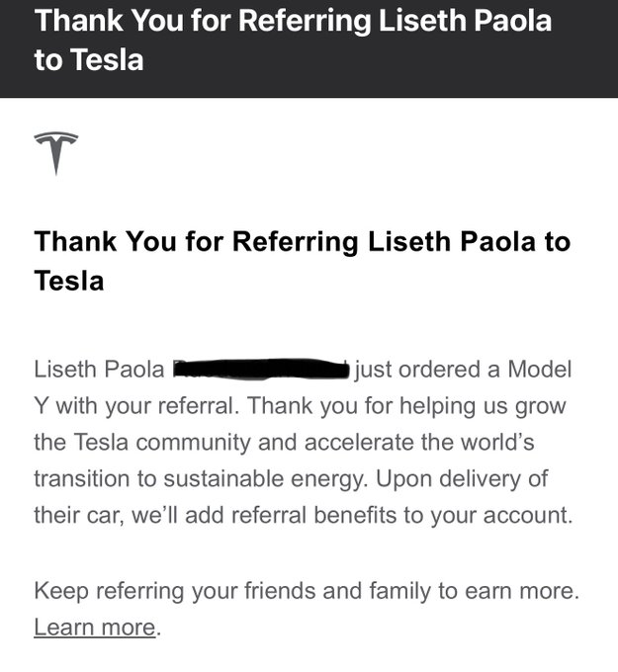
Task: Tap "the Tesla community" phrase
Action: tap(142, 443)
